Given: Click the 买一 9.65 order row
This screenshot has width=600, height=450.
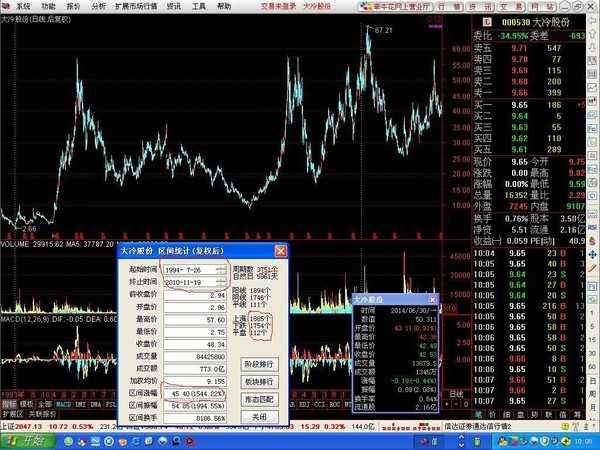Looking at the screenshot, I should (x=529, y=105).
